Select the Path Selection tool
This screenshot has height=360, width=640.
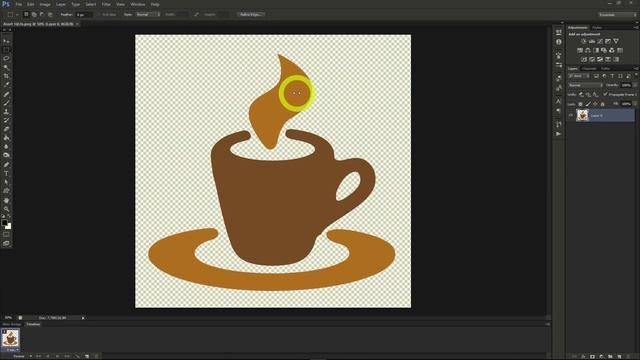(6, 182)
